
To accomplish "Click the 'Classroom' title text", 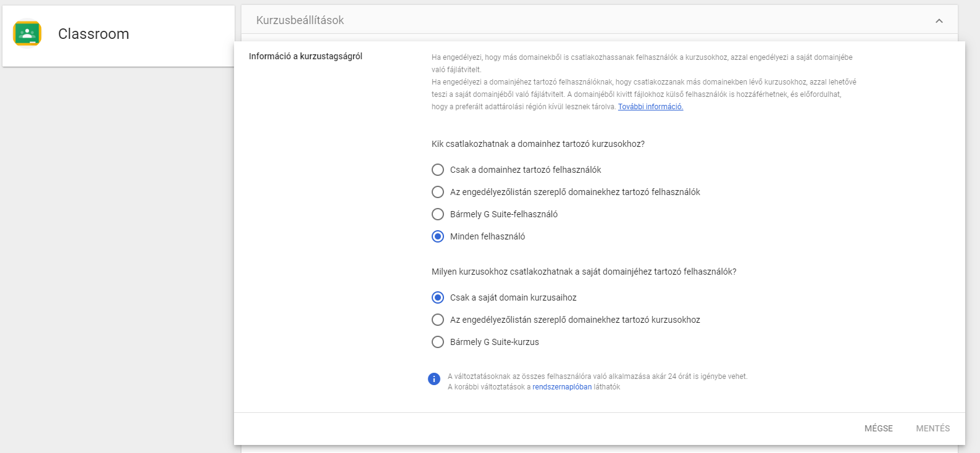I will 94,34.
